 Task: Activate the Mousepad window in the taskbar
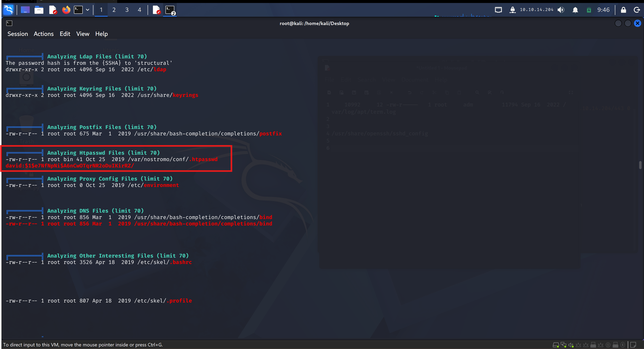coord(156,10)
